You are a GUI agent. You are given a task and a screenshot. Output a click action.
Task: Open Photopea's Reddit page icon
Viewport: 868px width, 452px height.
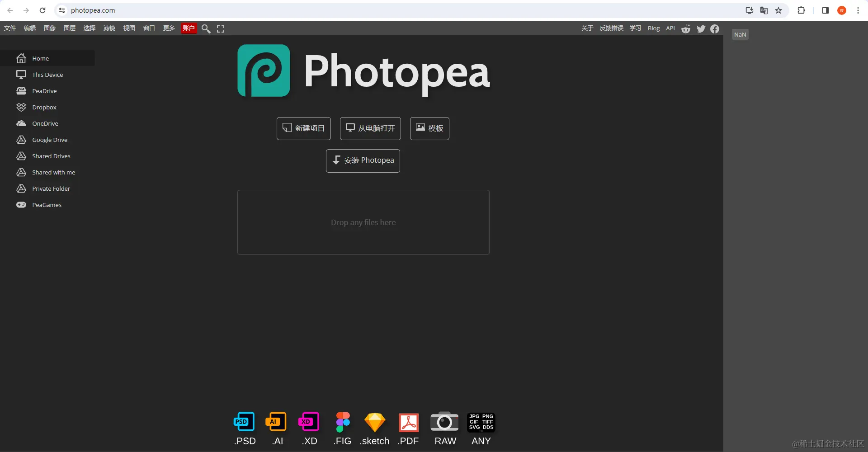pos(686,28)
